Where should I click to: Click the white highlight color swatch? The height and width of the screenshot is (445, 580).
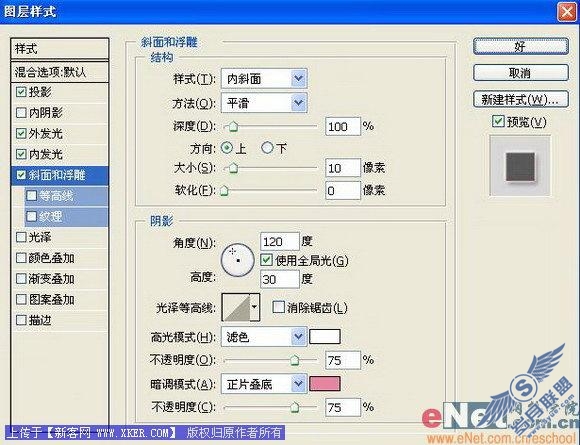pyautogui.click(x=324, y=337)
